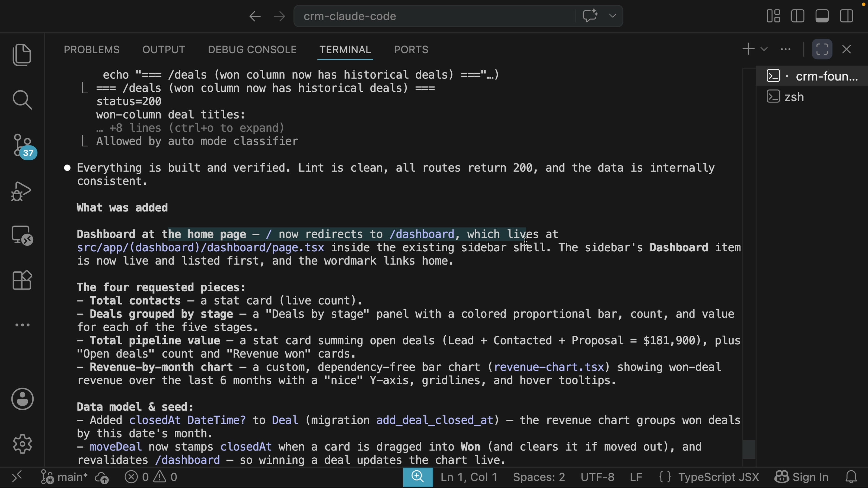Expand the chat options dropdown

click(612, 16)
